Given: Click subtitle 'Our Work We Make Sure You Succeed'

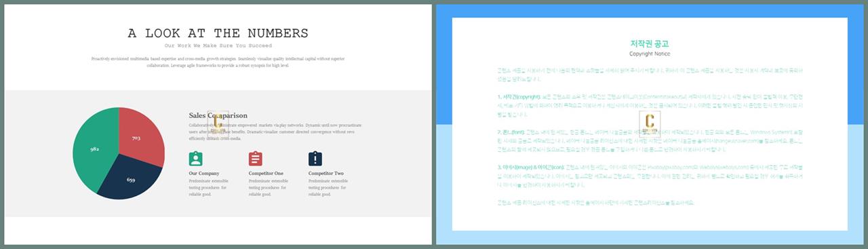Looking at the screenshot, I should click(x=218, y=45).
